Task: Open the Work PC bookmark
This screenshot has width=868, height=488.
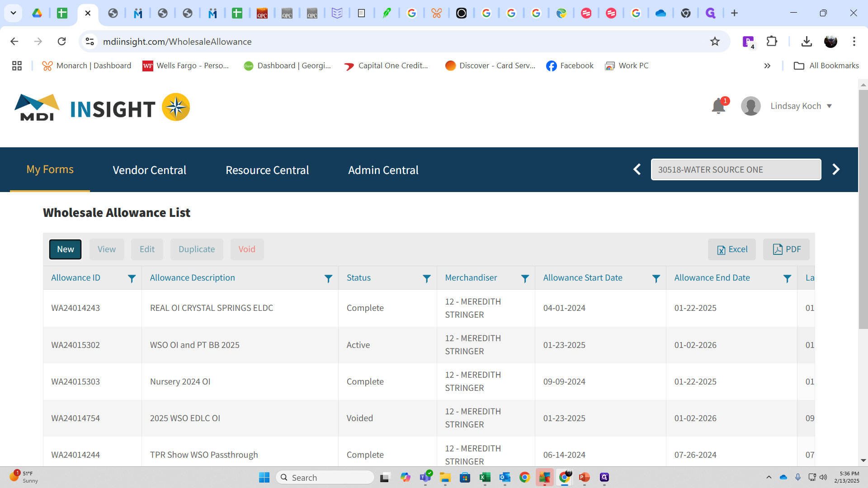Action: point(627,66)
